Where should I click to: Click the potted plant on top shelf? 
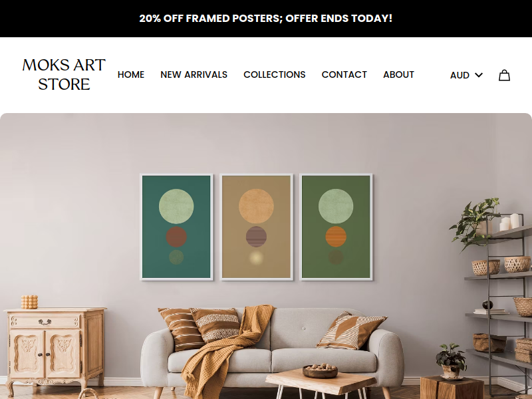point(477,222)
